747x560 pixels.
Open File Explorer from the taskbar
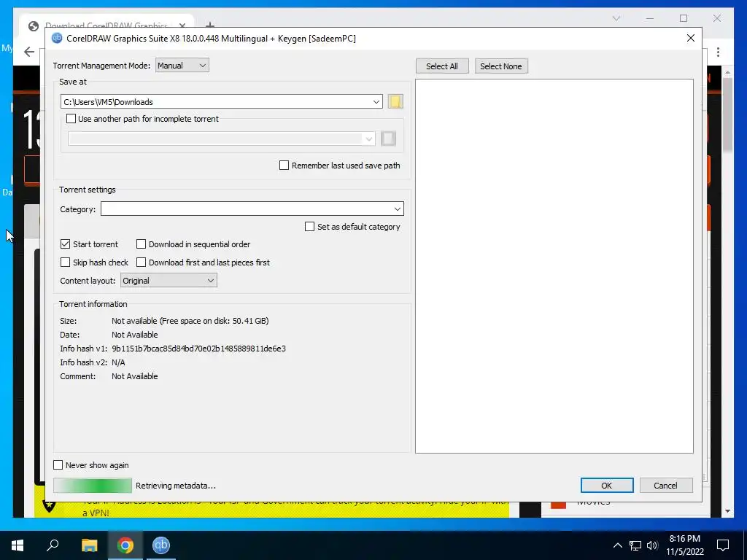(x=89, y=545)
